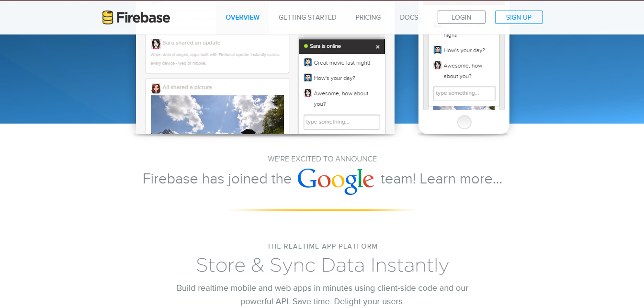Image resolution: width=644 pixels, height=308 pixels.
Task: Click Sara's avatar in 'shared an update' card
Action: (x=156, y=44)
